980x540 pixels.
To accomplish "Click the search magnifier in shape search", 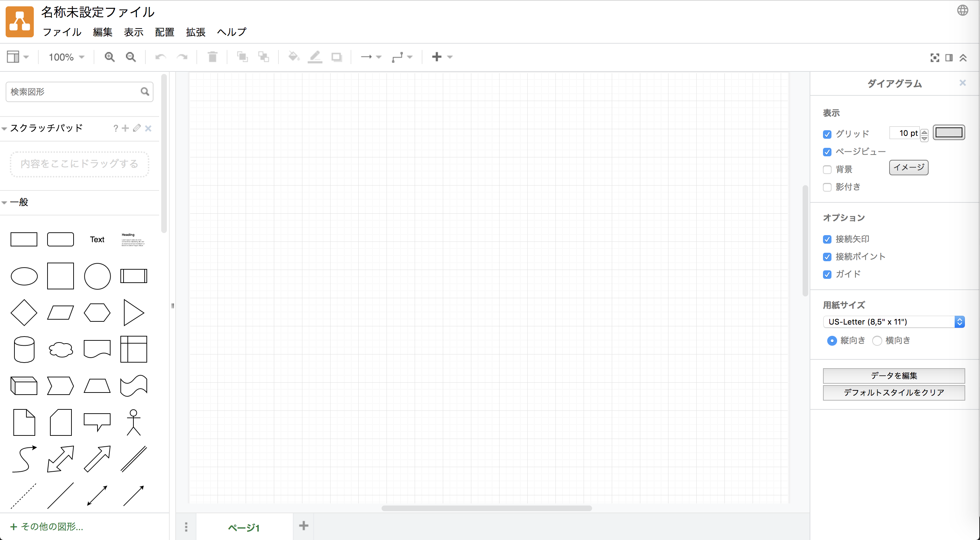I will tap(145, 92).
